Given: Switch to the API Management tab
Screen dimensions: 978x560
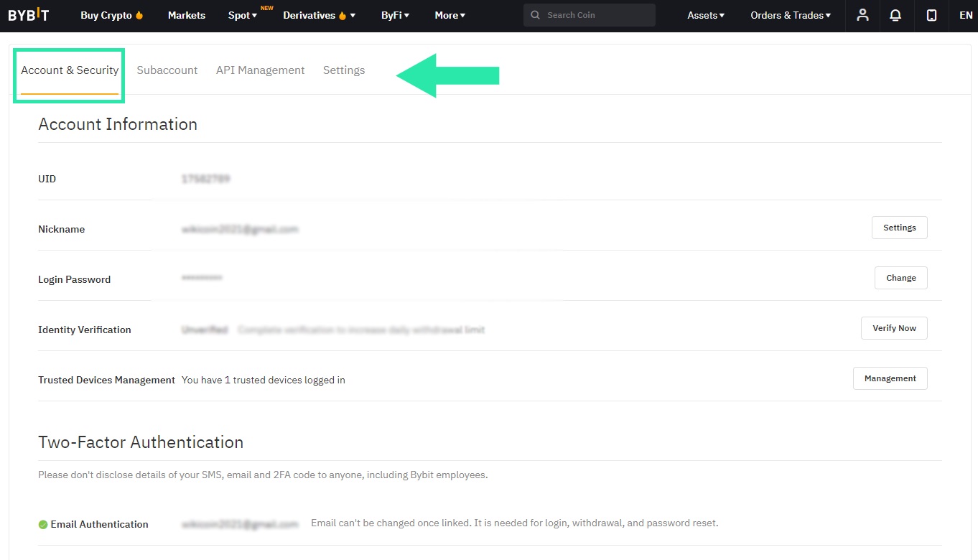Looking at the screenshot, I should [261, 70].
